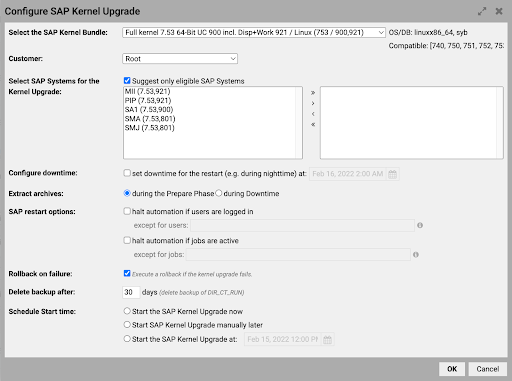
Task: Open calendar picker for downtime date
Action: (392, 174)
